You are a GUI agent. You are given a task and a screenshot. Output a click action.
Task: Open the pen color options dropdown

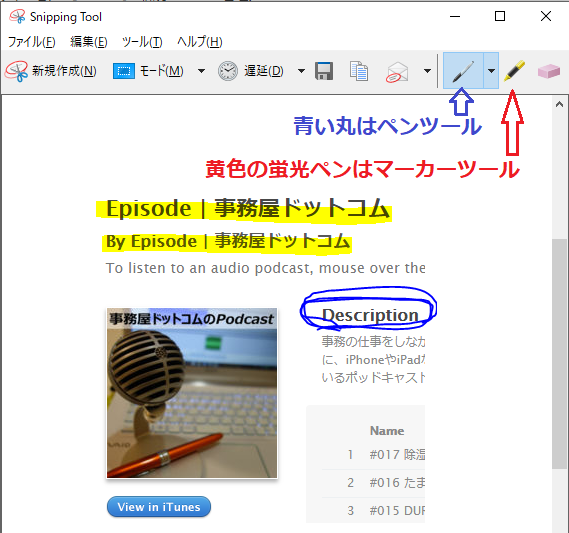coord(491,70)
